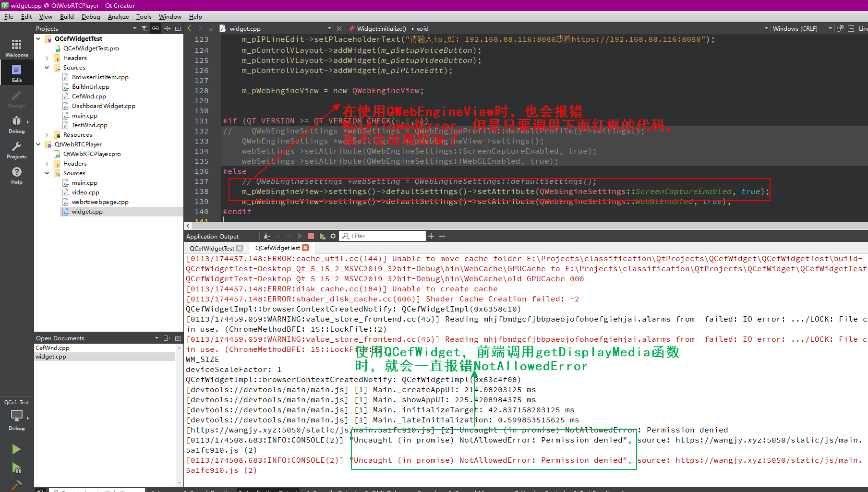Close the widget.cpp document
The image size is (868, 492).
coord(339,28)
